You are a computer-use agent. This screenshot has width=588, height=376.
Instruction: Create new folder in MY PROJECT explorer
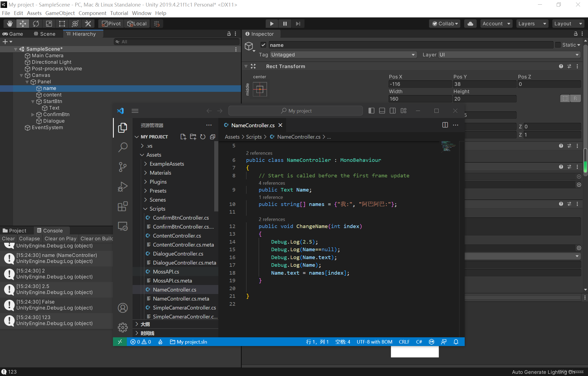193,137
